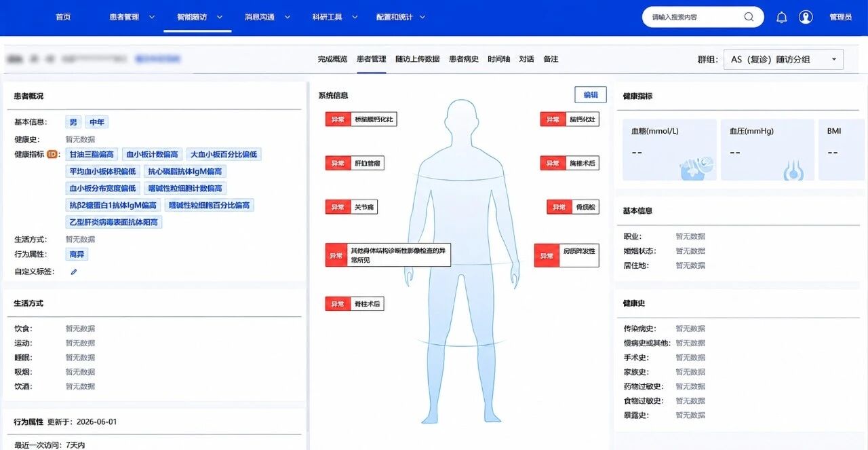Image resolution: width=868 pixels, height=450 pixels.
Task: Open the AS（复诊）随访分组 dropdown
Action: pos(783,59)
